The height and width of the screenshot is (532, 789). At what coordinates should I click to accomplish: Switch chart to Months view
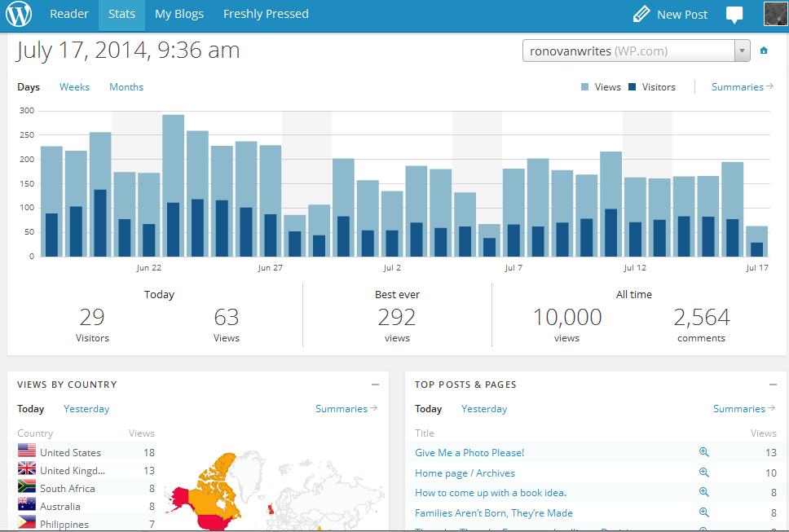point(126,87)
